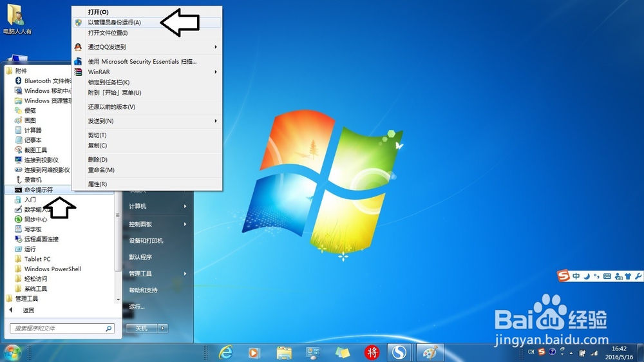The width and height of the screenshot is (644, 362).
Task: Open desktop folder 电脑人人有
Action: click(17, 19)
